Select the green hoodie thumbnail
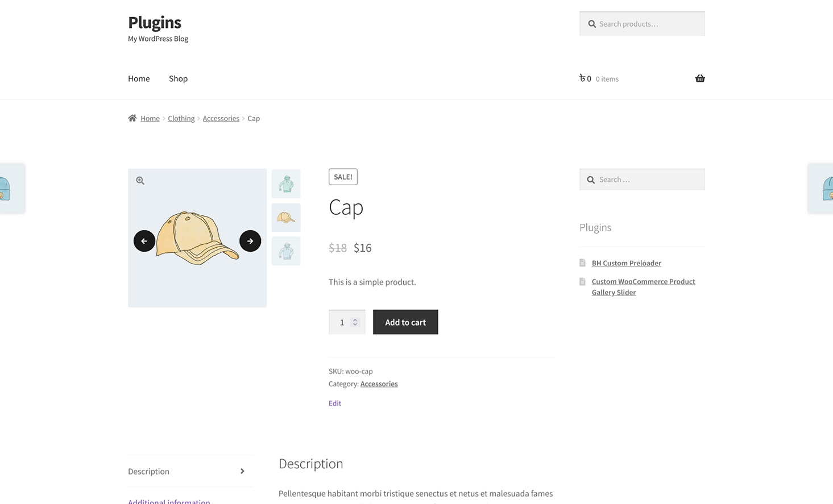The height and width of the screenshot is (504, 833). point(286,184)
